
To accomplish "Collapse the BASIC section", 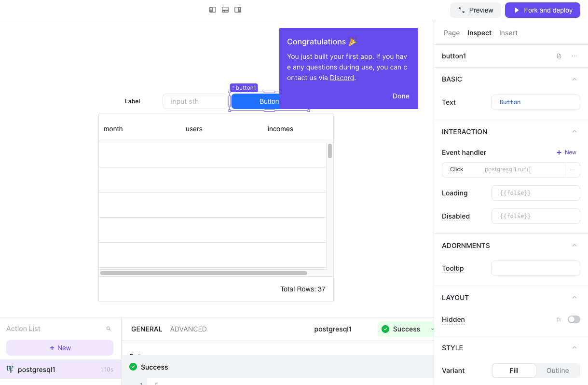I will pos(574,79).
